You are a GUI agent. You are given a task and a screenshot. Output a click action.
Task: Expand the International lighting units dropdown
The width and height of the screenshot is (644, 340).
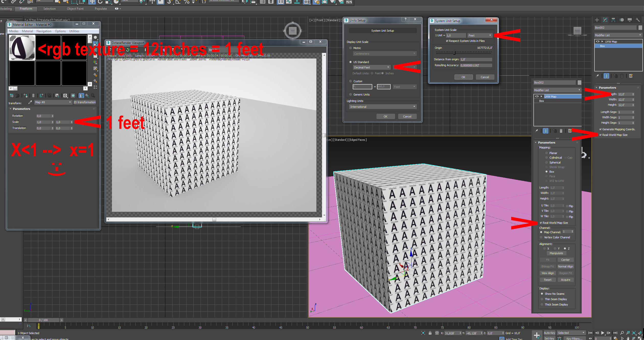click(383, 107)
